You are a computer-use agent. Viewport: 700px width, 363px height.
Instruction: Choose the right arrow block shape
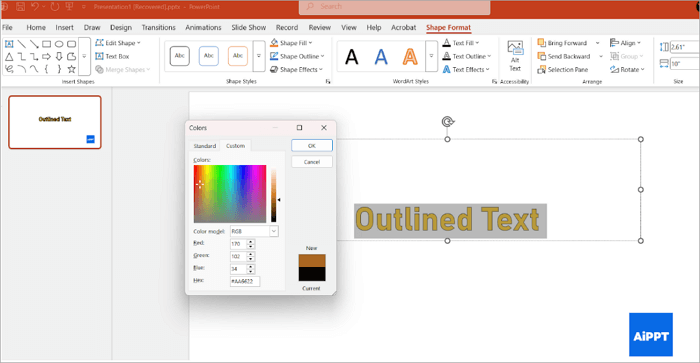(46, 57)
